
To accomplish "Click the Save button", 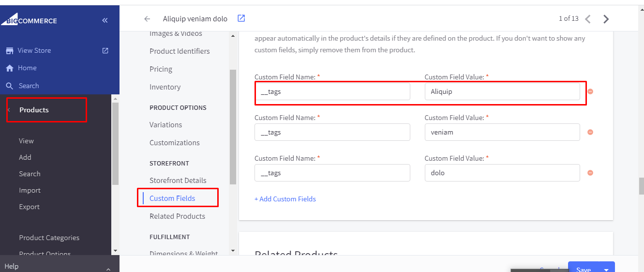I will click(x=583, y=269).
